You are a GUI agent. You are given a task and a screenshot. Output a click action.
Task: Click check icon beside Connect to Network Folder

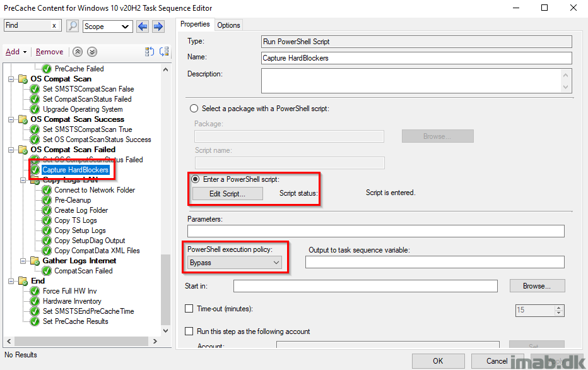47,190
